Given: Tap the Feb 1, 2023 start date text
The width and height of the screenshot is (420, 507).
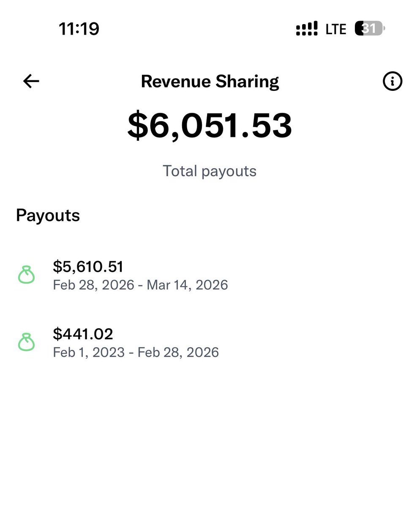Looking at the screenshot, I should point(89,352).
